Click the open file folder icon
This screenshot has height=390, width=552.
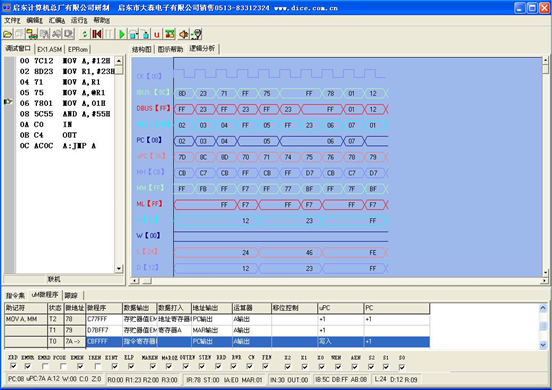pyautogui.click(x=8, y=34)
